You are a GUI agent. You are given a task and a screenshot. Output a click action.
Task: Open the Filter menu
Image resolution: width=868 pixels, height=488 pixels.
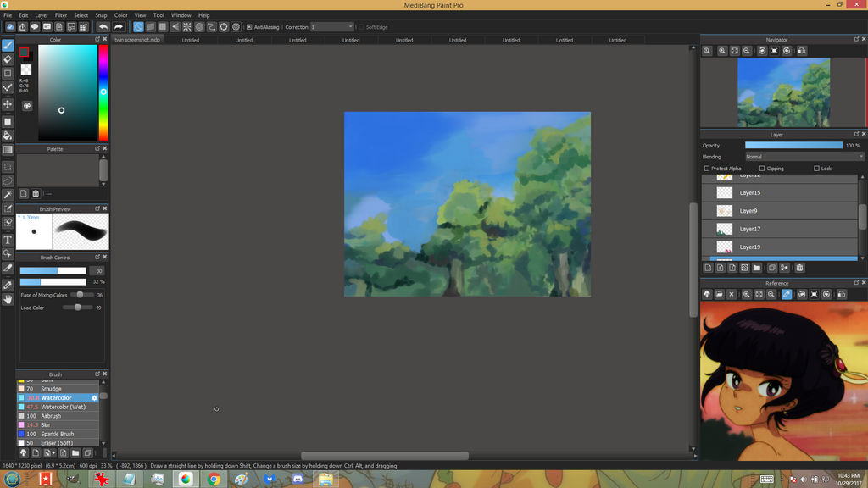(61, 15)
